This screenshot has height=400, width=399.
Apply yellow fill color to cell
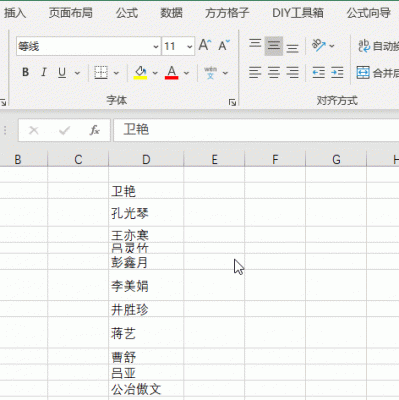point(140,72)
